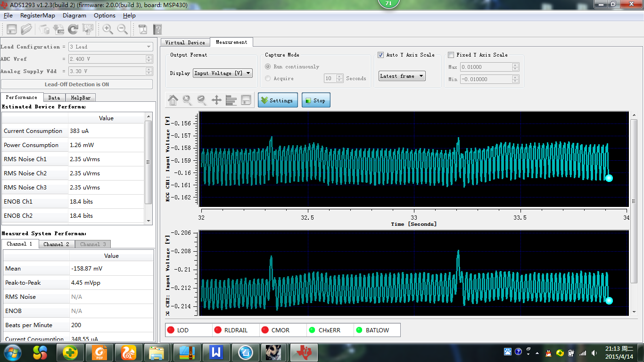This screenshot has height=362, width=644.
Task: Click the Zoom In magnifier in main toolbar
Action: coord(107,29)
